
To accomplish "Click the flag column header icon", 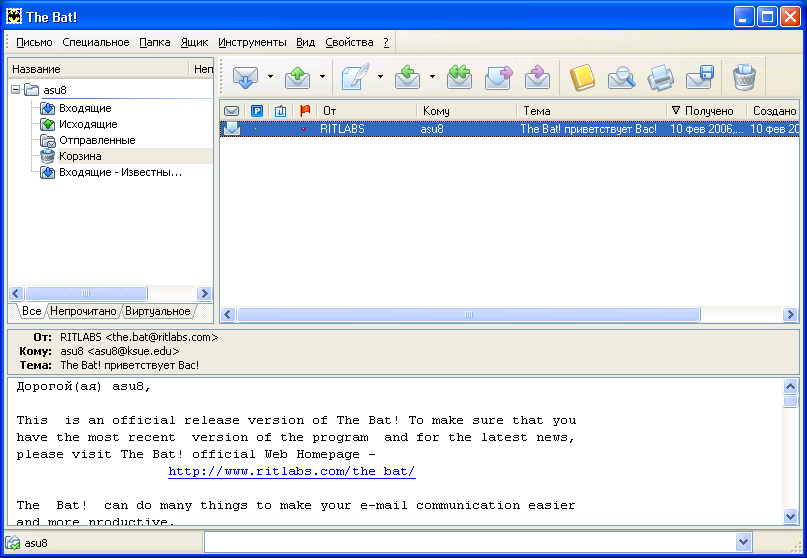I will coord(305,110).
